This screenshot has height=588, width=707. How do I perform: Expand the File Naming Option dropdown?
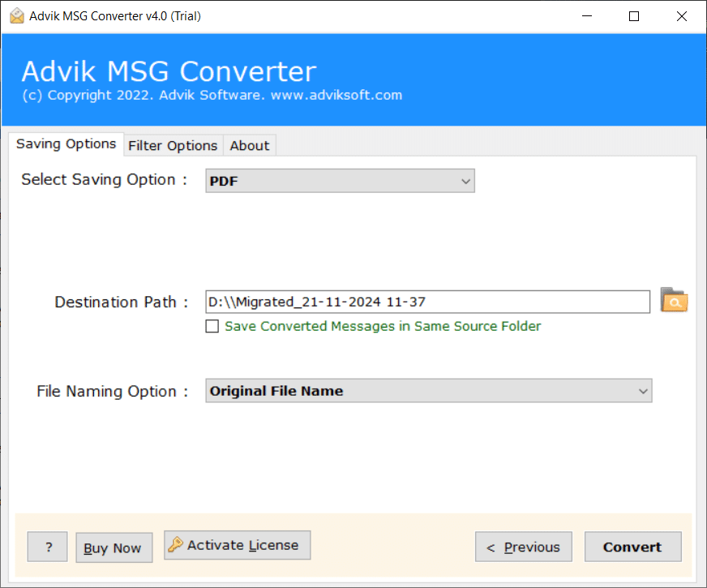(428, 390)
